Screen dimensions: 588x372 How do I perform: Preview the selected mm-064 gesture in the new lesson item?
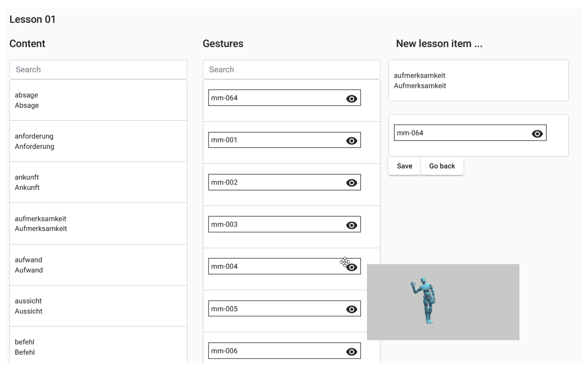pos(537,134)
